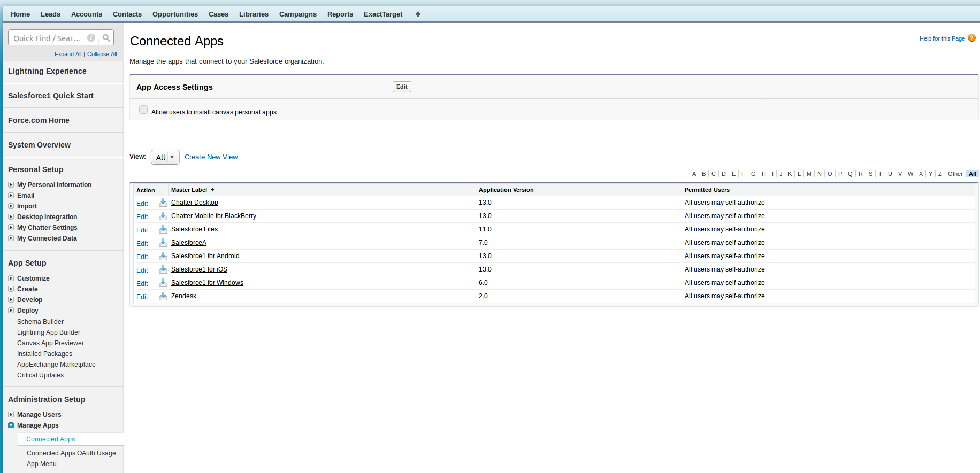
Task: Click the install icon beside Salesforce1 for iOS
Action: [163, 269]
